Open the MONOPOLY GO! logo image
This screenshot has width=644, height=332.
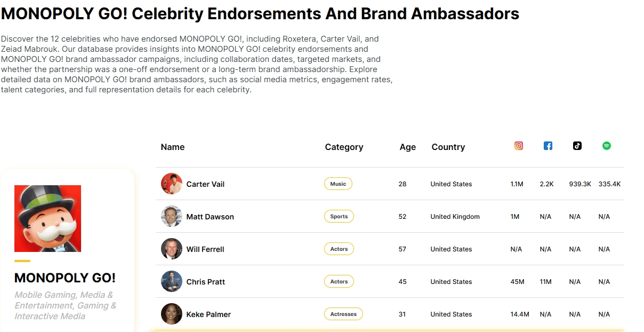[x=48, y=218]
